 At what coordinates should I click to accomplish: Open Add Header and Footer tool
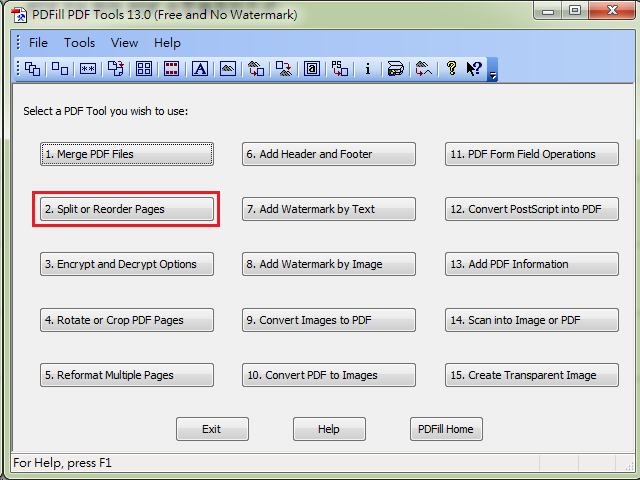click(x=329, y=154)
